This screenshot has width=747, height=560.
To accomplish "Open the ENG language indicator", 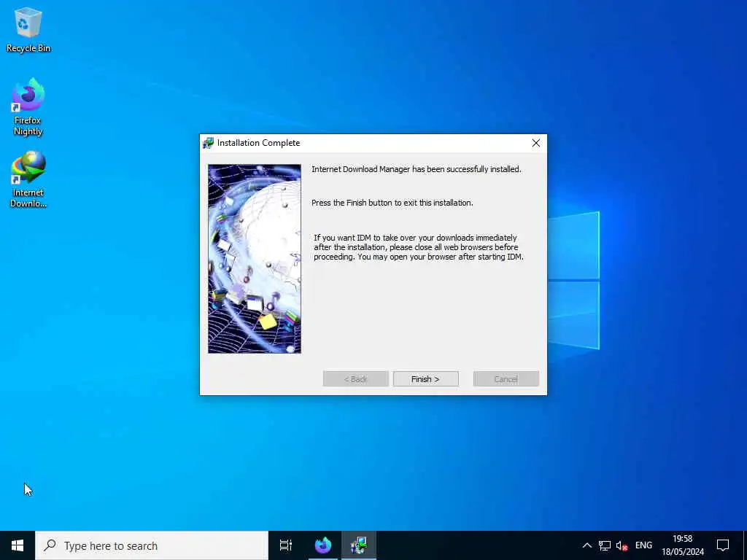I will 643,545.
